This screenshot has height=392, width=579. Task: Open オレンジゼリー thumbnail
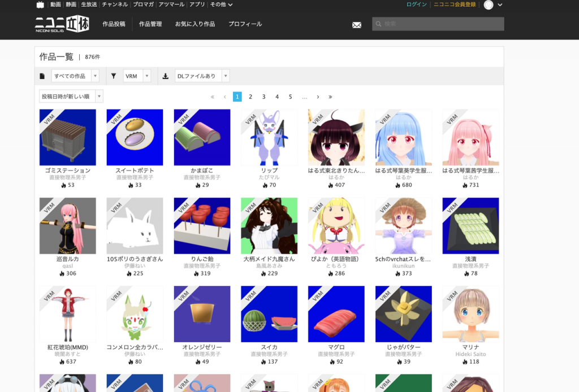pos(202,314)
